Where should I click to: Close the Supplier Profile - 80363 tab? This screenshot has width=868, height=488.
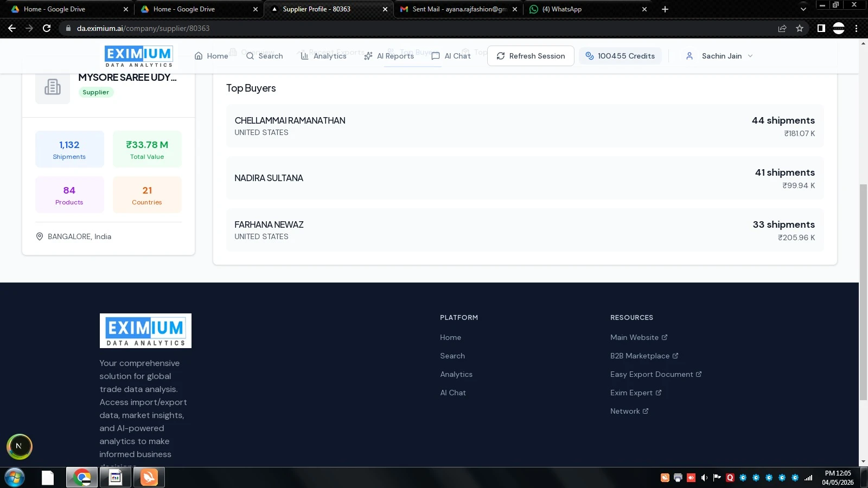[385, 9]
